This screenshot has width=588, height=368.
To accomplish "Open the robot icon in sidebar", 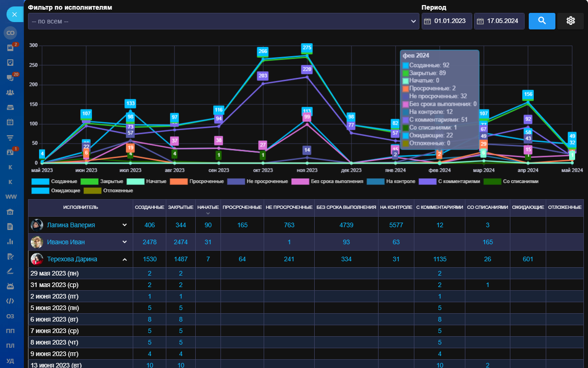I will point(10,286).
